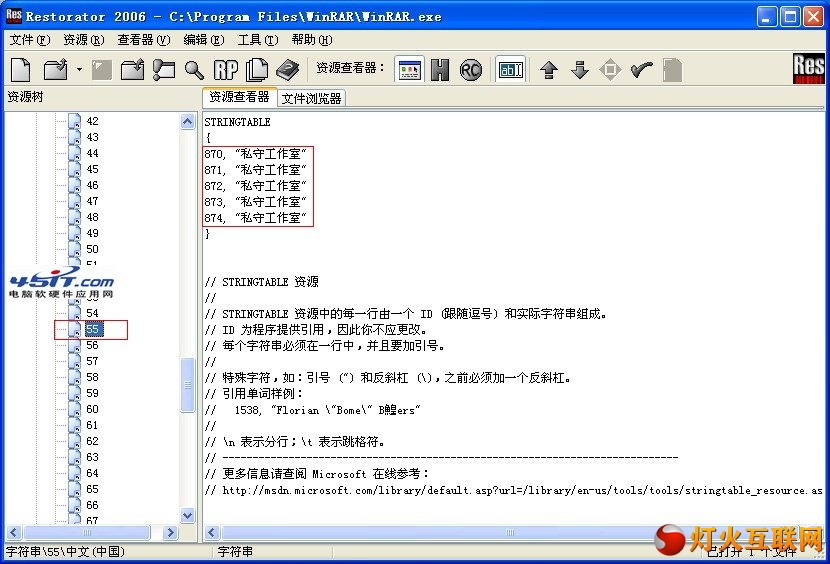Click tree horizontal scroll-left arrow

tap(14, 532)
